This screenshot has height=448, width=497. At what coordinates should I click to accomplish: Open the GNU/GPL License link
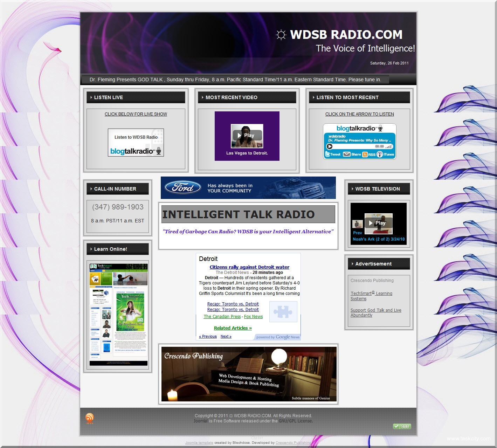pos(295,421)
